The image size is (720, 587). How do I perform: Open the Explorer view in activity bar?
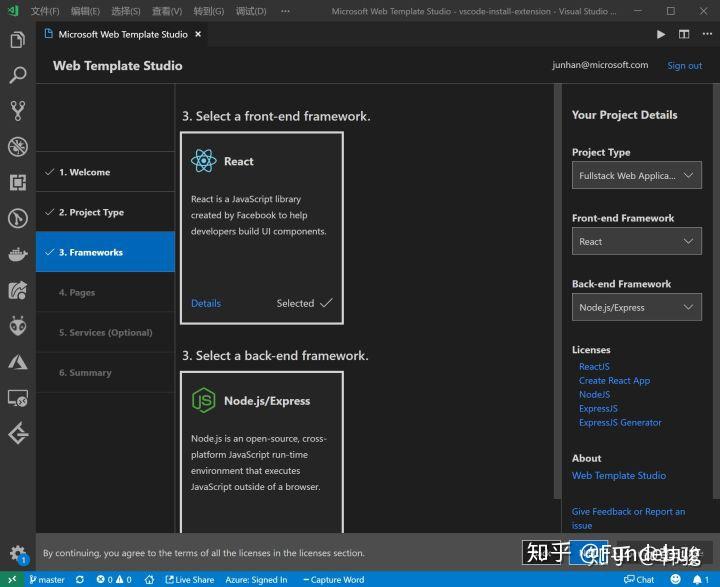coord(17,40)
